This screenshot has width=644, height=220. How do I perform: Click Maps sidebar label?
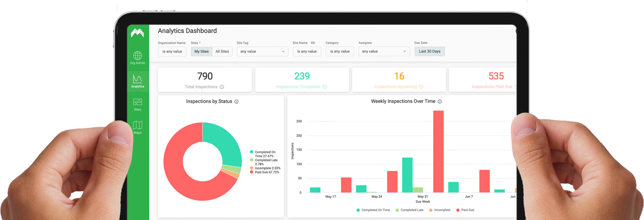137,133
